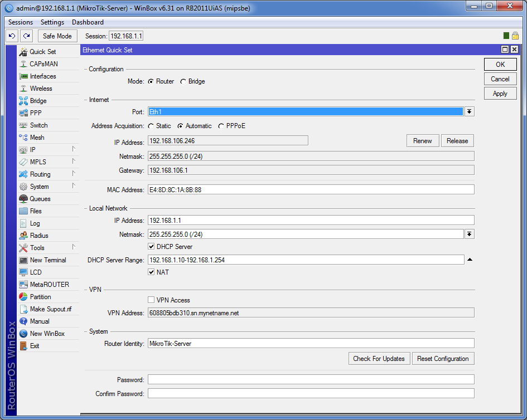Open the Queues icon in sidebar
The width and height of the screenshot is (527, 420).
[x=23, y=199]
